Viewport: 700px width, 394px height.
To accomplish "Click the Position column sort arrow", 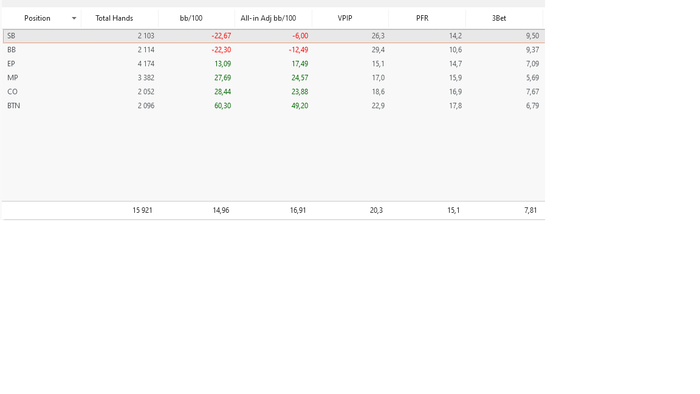I will click(x=74, y=18).
